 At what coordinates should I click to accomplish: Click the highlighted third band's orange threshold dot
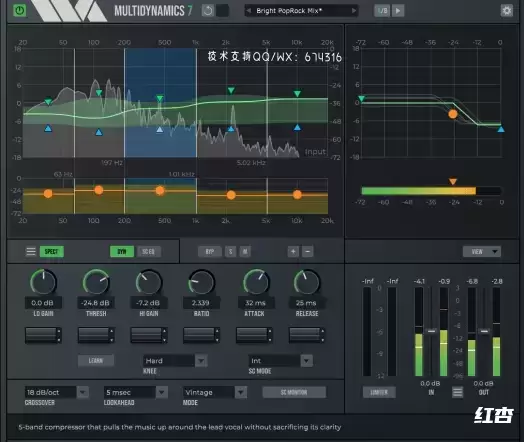pyautogui.click(x=160, y=191)
